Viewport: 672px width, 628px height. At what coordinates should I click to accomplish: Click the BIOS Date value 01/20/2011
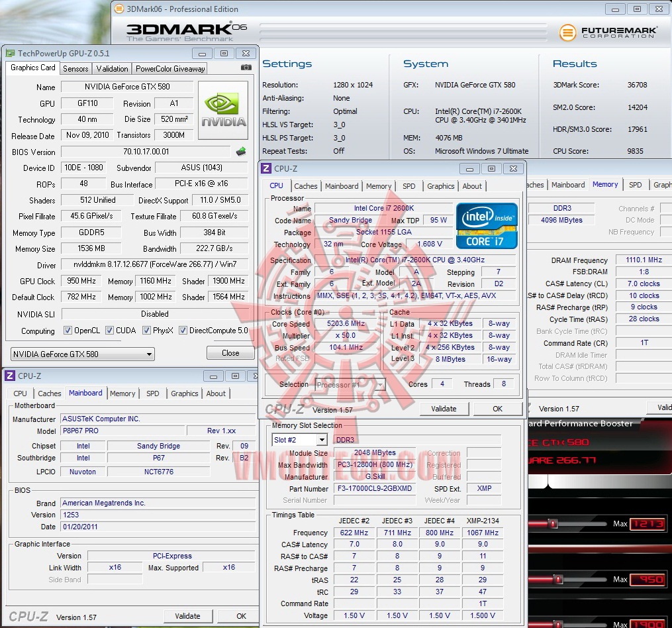tap(158, 527)
